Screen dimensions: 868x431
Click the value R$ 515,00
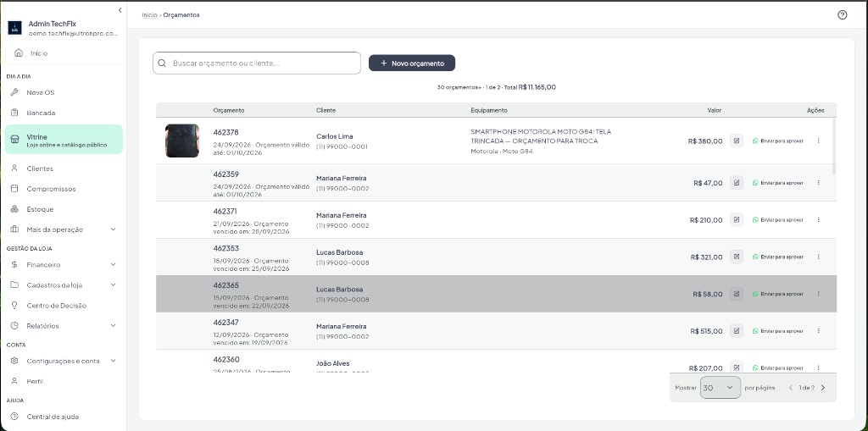pyautogui.click(x=706, y=331)
